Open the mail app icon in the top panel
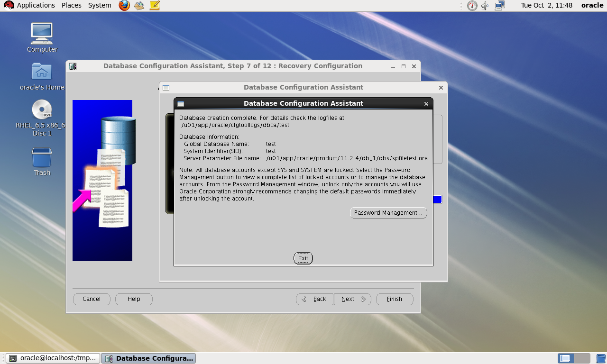 click(139, 6)
